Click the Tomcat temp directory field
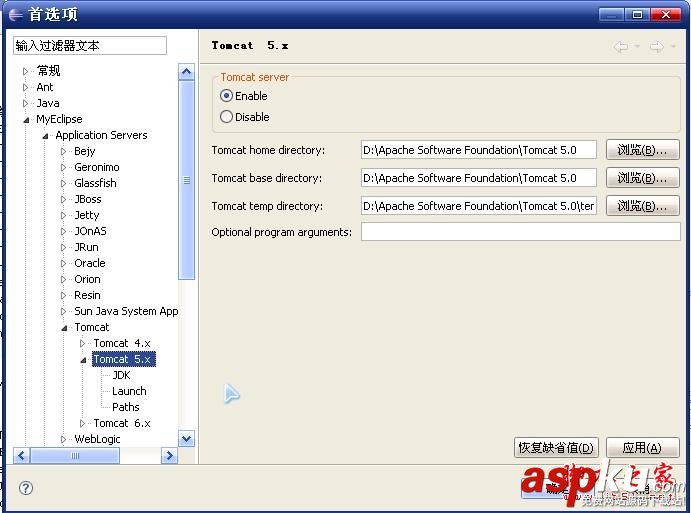The height and width of the screenshot is (513, 691). coord(479,206)
